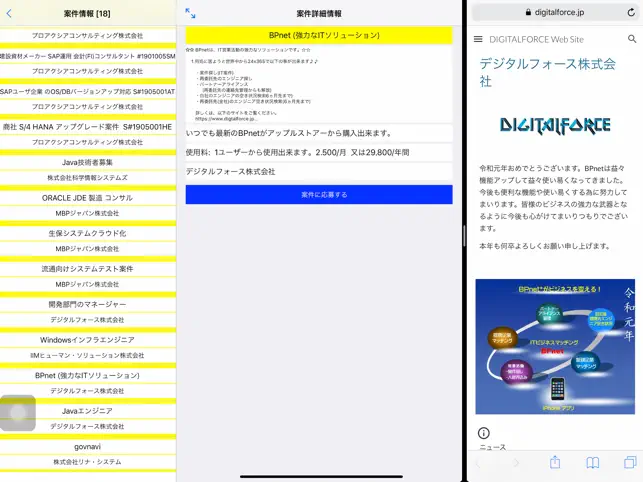Select the 流通向けシステムテスト案件 item

pyautogui.click(x=88, y=269)
